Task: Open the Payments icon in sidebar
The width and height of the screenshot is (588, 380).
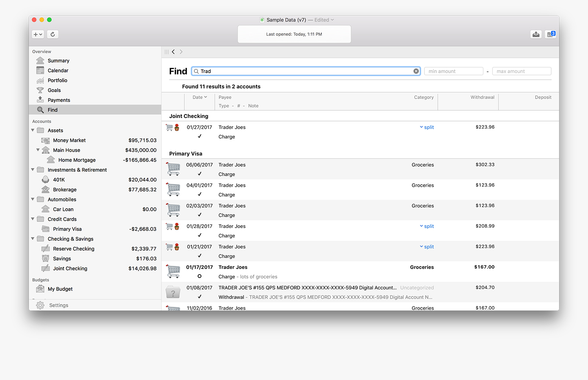Action: 40,100
